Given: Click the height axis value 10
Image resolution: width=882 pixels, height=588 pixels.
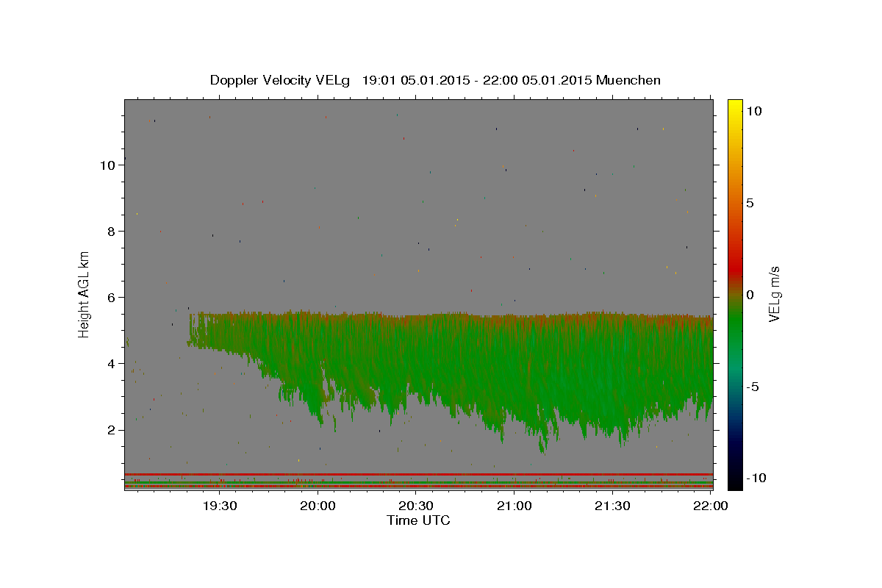Looking at the screenshot, I should pos(108,165).
